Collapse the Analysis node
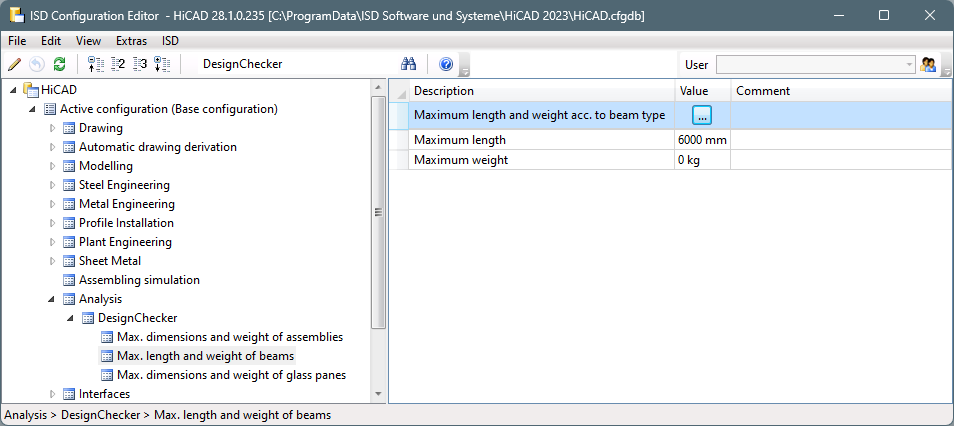 click(x=52, y=299)
